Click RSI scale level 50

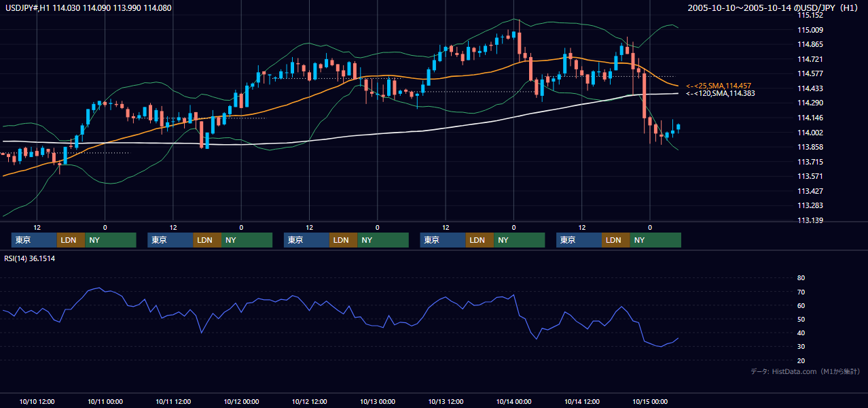801,319
